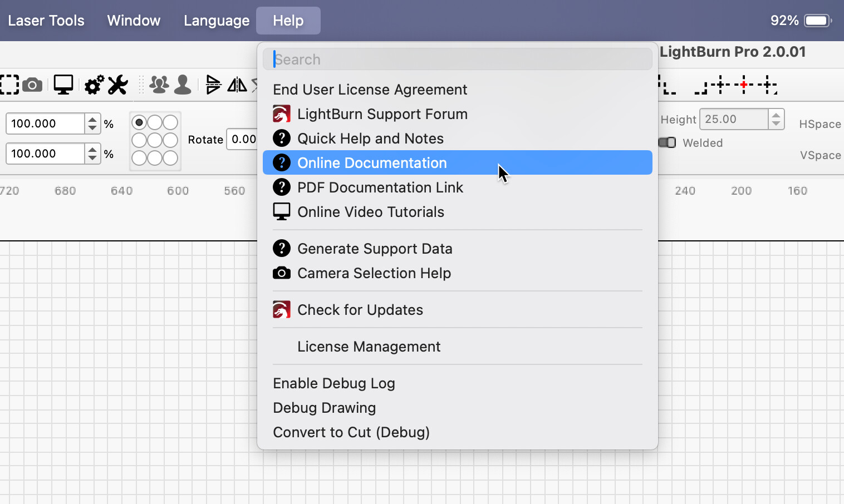Open the settings gears icon
Image resolution: width=844 pixels, height=504 pixels.
[x=93, y=85]
